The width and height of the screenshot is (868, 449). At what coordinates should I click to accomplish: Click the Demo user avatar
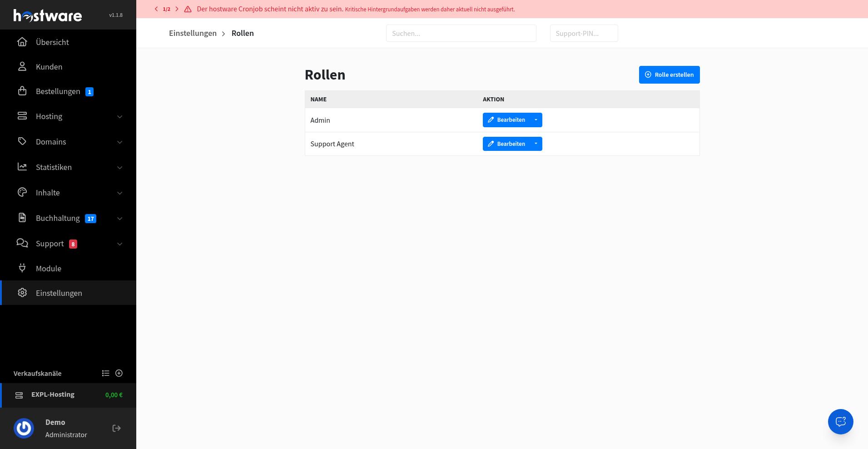pyautogui.click(x=24, y=428)
